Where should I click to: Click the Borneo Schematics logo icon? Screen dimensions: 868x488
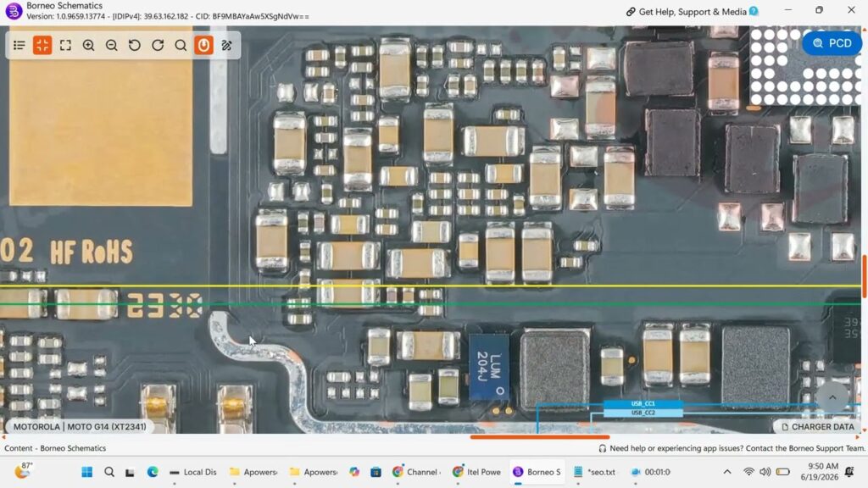14,10
